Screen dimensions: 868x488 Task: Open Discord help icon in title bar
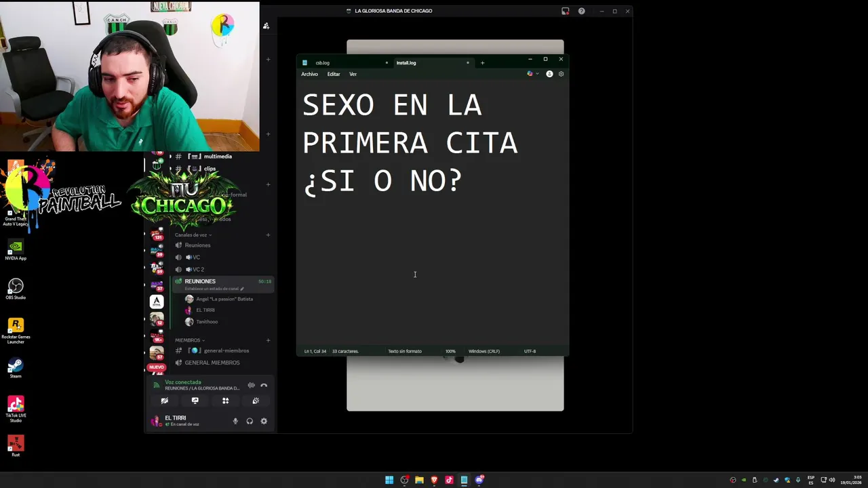coord(581,11)
